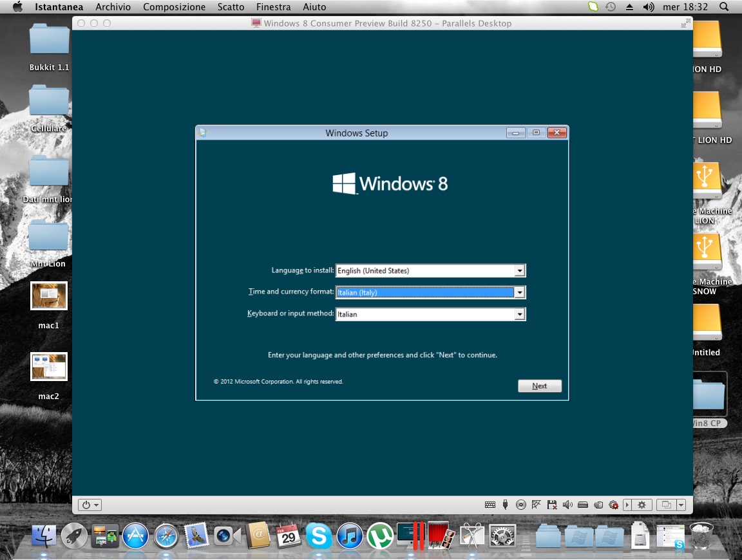Open the Aiuto menu
Screen dimensions: 742x560
click(314, 6)
